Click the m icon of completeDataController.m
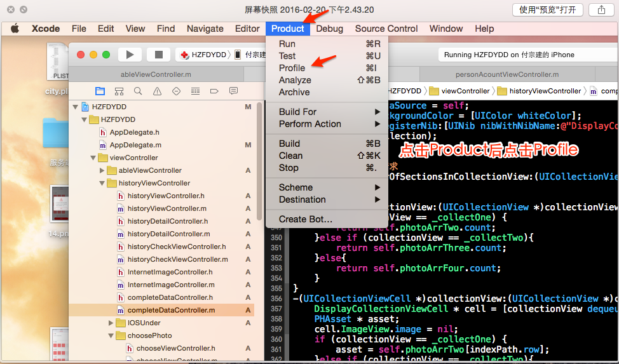 (120, 310)
